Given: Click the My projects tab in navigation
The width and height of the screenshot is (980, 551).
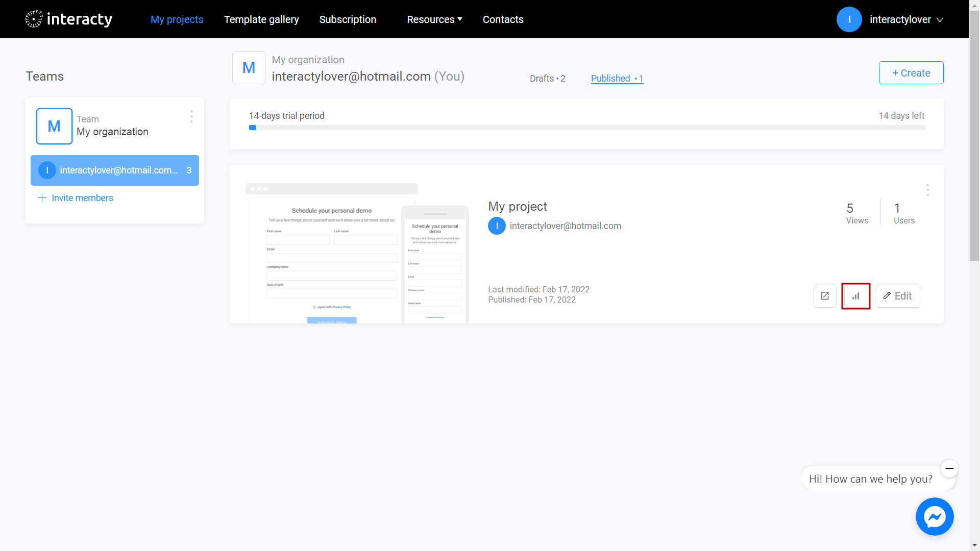Looking at the screenshot, I should (176, 19).
